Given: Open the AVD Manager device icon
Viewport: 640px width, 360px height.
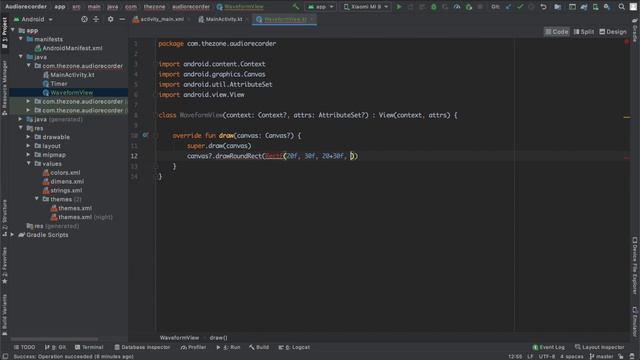Looking at the screenshot, I should click(595, 7).
